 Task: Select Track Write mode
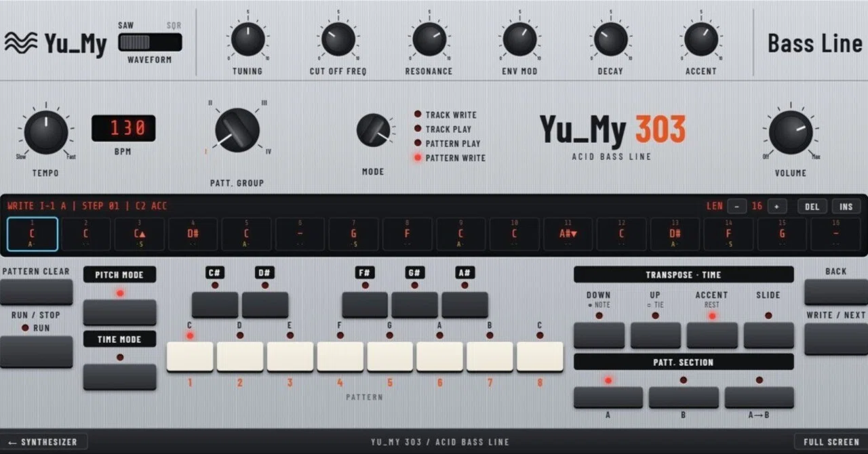[x=446, y=115]
